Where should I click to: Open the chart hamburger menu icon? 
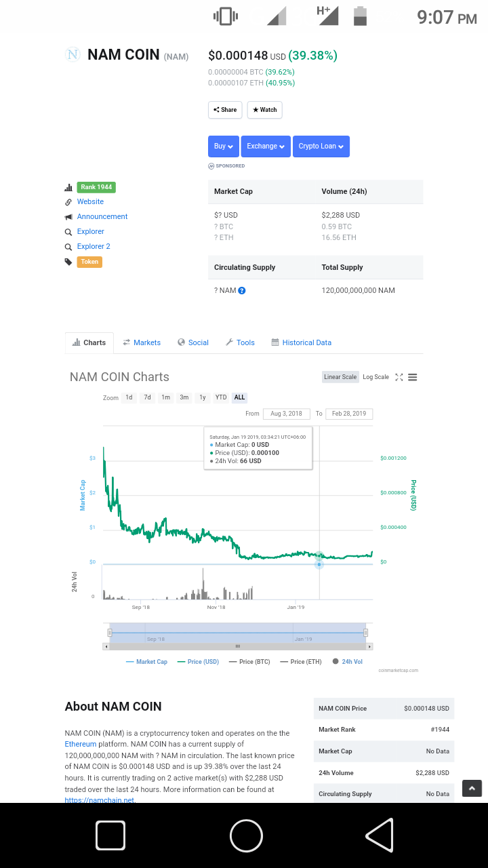(412, 377)
